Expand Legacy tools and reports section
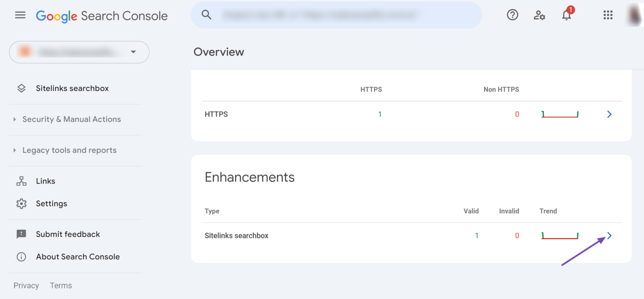Image resolution: width=644 pixels, height=299 pixels. pyautogui.click(x=69, y=150)
